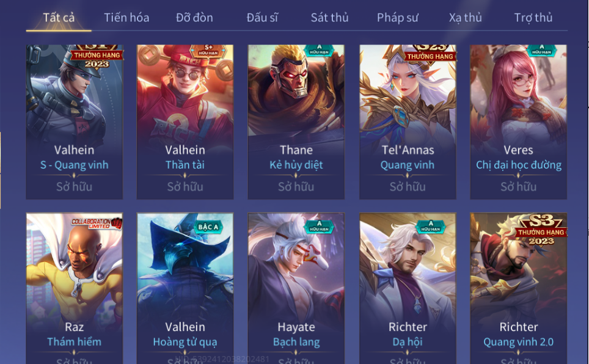The height and width of the screenshot is (364, 589).
Task: Show the Pháp sư tab
Action: (x=397, y=18)
